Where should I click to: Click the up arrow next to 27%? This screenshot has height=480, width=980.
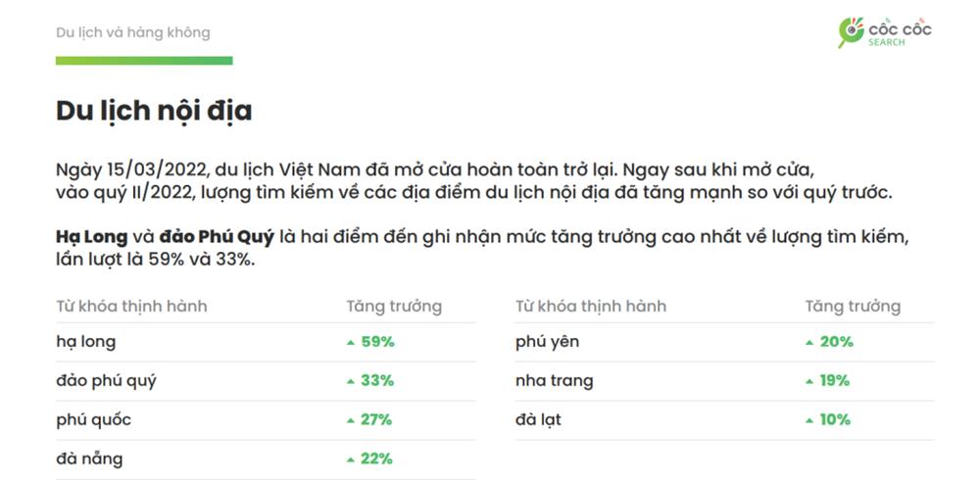point(351,420)
